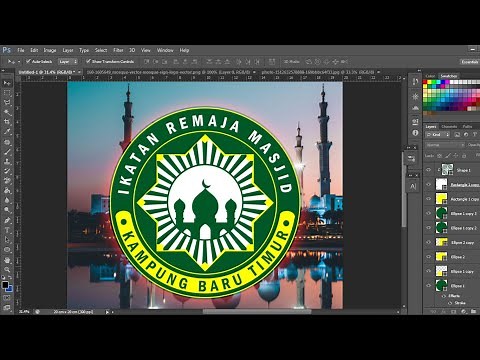Select the Ellipse 2 layer name
The width and height of the screenshot is (480, 360).
coord(458,257)
